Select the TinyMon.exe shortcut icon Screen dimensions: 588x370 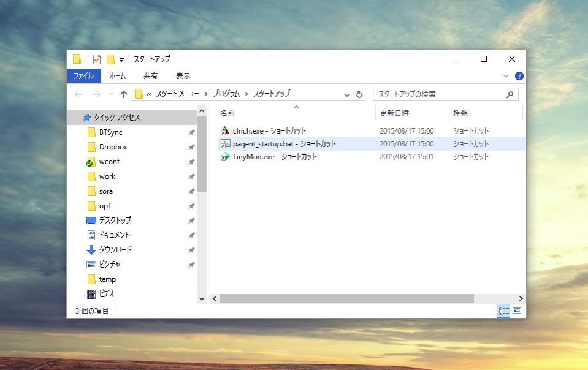click(225, 157)
